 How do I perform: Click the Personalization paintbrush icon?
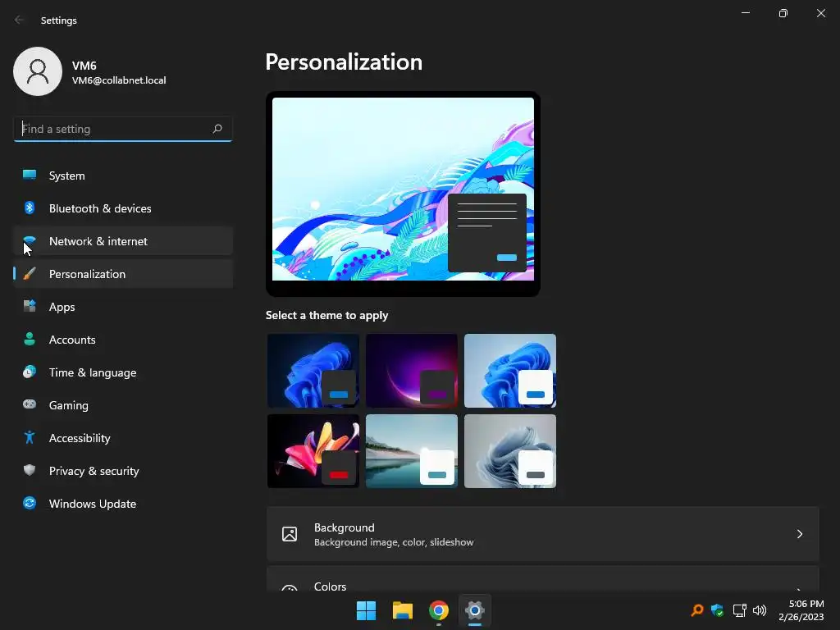click(x=30, y=274)
